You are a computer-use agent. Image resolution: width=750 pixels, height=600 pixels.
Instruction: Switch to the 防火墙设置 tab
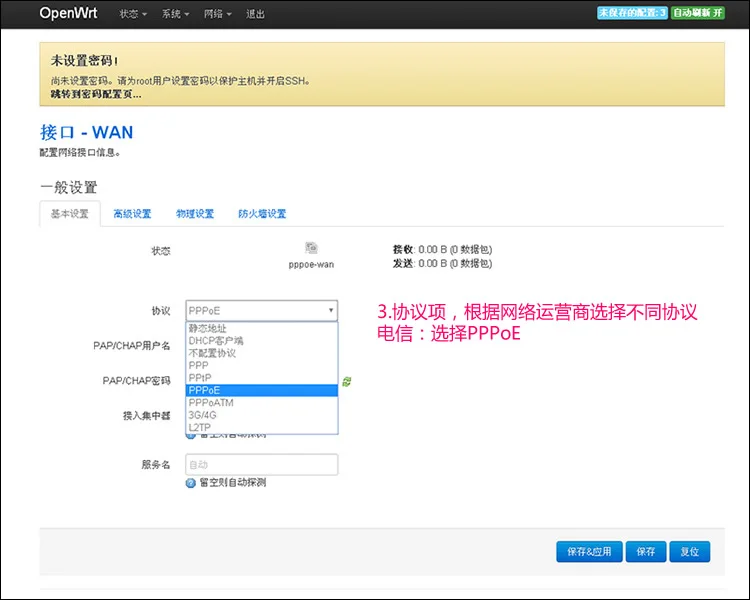(262, 214)
